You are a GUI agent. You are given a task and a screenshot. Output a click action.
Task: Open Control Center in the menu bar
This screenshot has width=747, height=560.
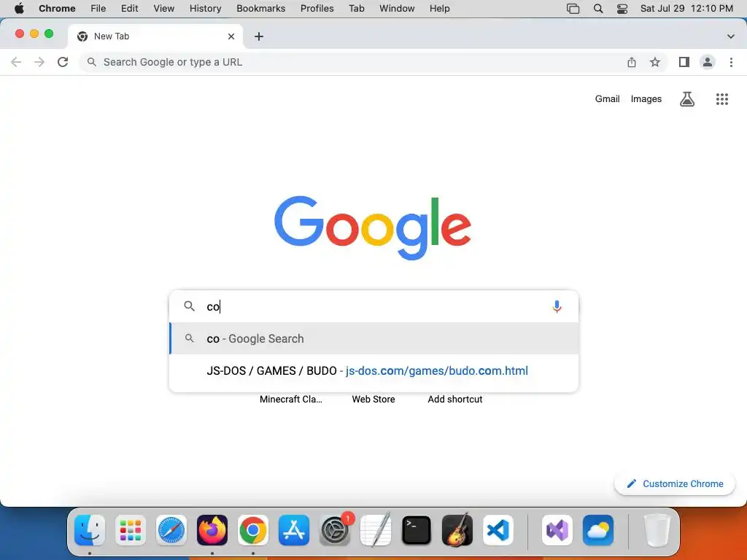coord(622,9)
